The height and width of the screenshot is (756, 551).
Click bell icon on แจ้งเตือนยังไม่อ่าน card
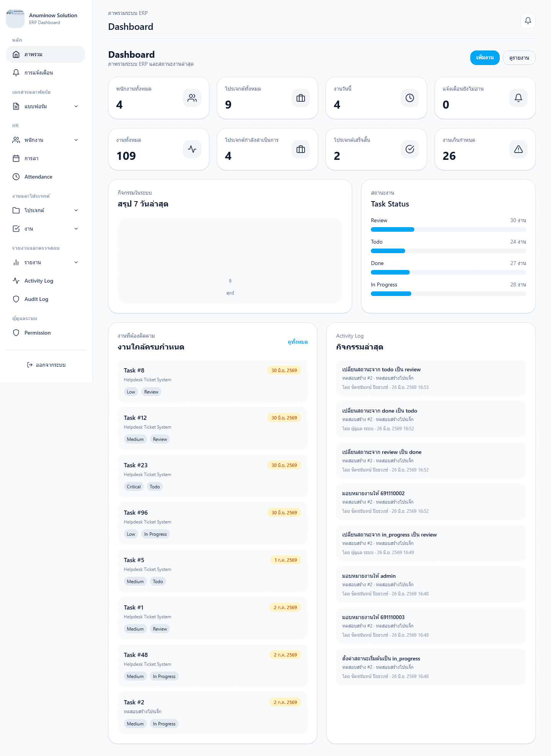[x=518, y=98]
